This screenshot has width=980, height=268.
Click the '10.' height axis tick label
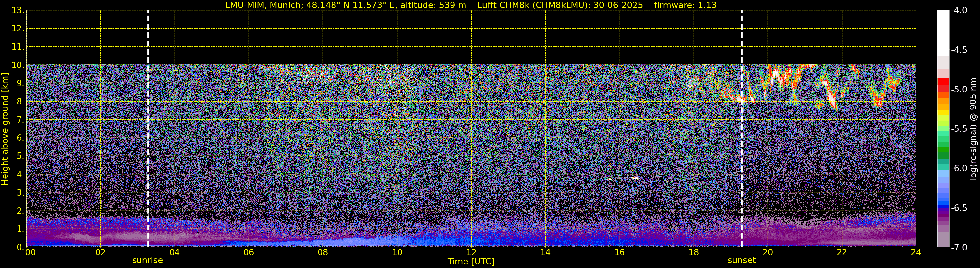pyautogui.click(x=18, y=65)
